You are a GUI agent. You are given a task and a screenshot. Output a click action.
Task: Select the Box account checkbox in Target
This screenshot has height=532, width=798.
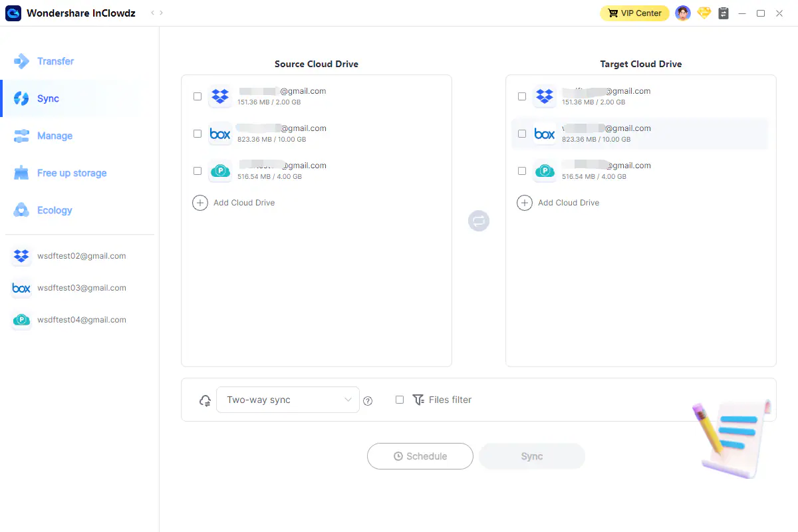(x=522, y=134)
